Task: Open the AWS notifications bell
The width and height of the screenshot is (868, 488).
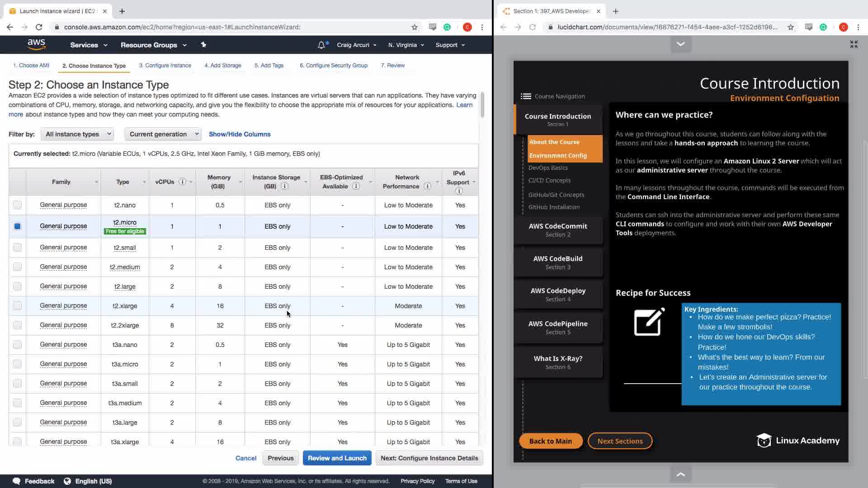Action: coord(321,45)
